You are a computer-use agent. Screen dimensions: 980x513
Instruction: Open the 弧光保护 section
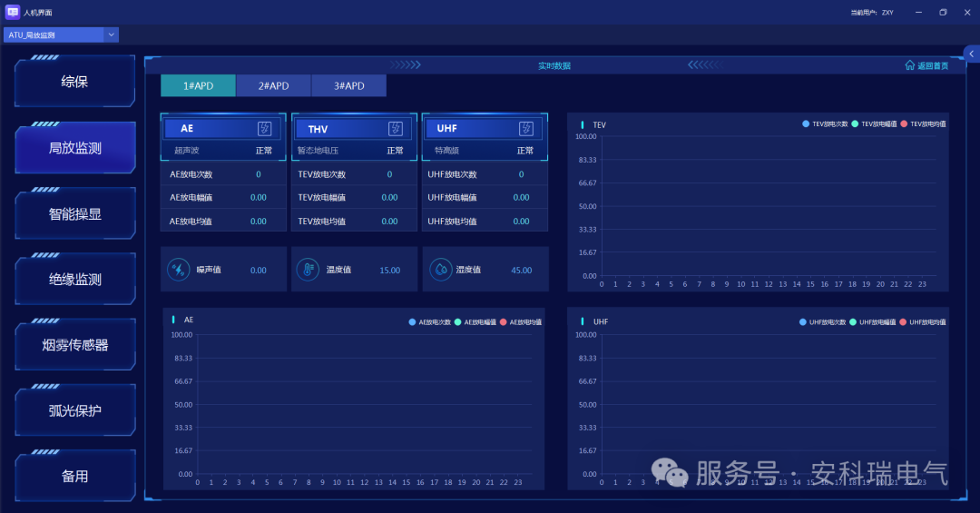point(75,410)
